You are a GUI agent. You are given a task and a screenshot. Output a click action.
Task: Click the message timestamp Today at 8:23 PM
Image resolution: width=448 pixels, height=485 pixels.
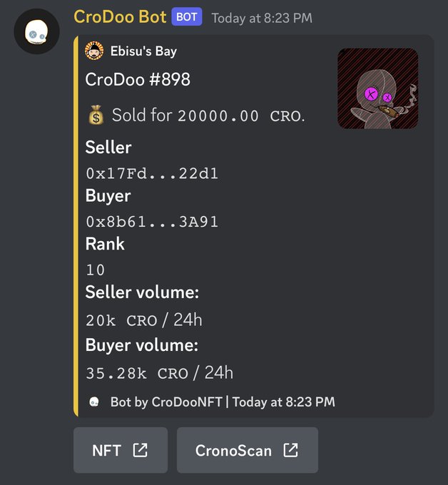point(262,18)
